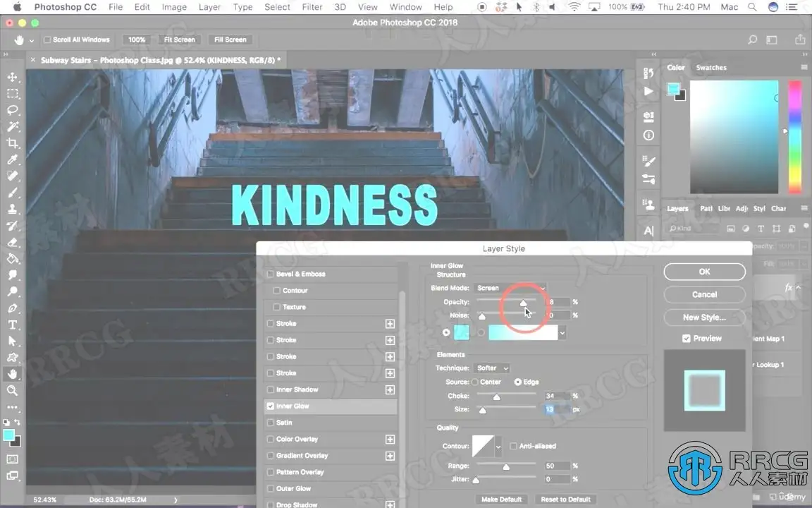Select the Move tool

(x=13, y=77)
